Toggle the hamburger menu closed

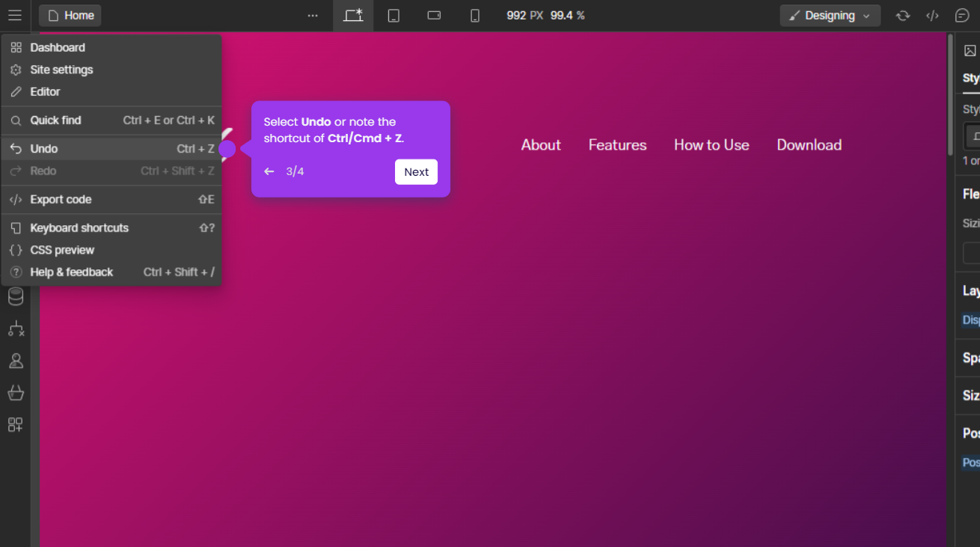pos(15,15)
